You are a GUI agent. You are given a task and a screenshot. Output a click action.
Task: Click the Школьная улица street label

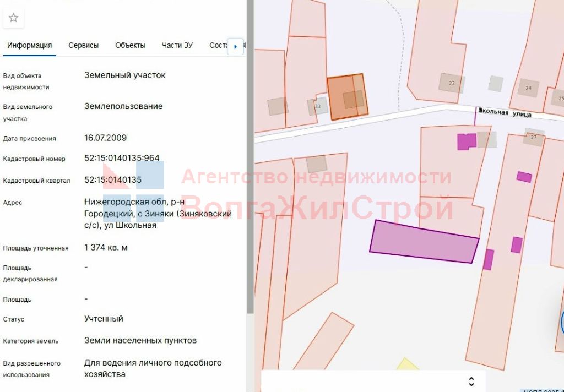505,112
